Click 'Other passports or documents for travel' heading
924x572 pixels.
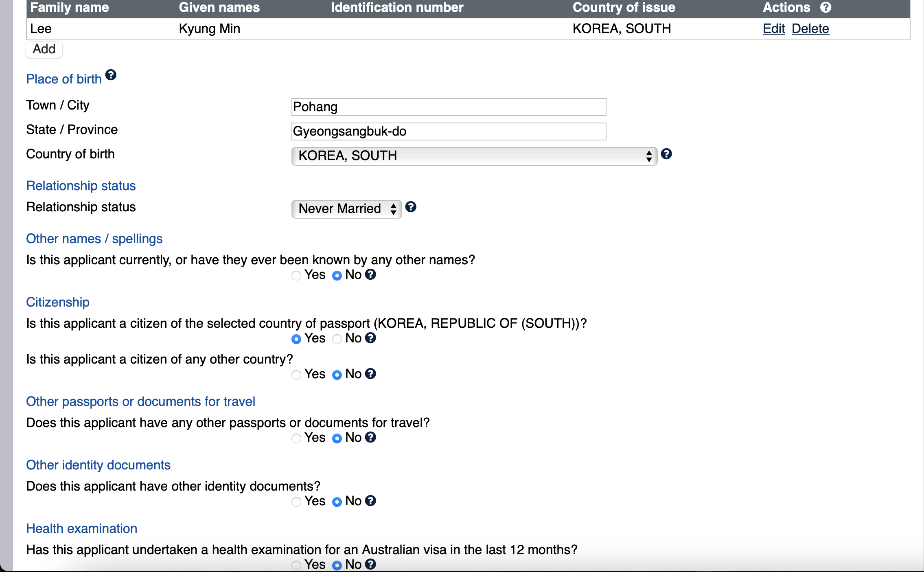coord(140,401)
